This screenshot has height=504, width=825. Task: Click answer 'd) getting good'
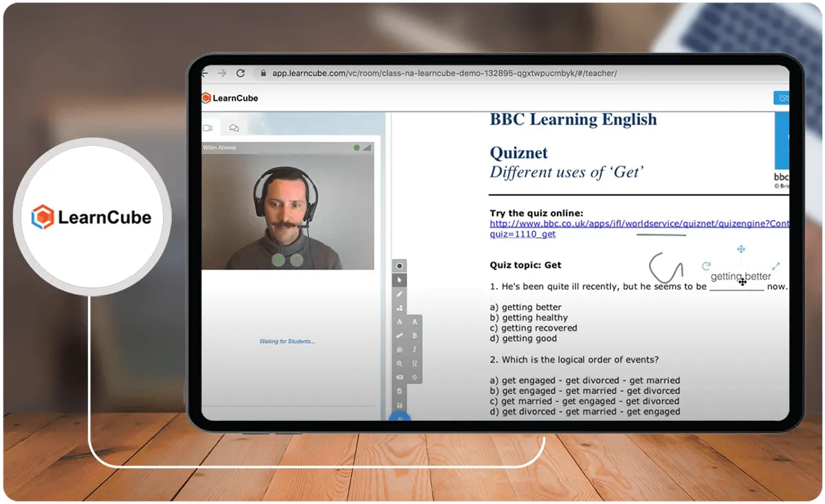tap(523, 338)
